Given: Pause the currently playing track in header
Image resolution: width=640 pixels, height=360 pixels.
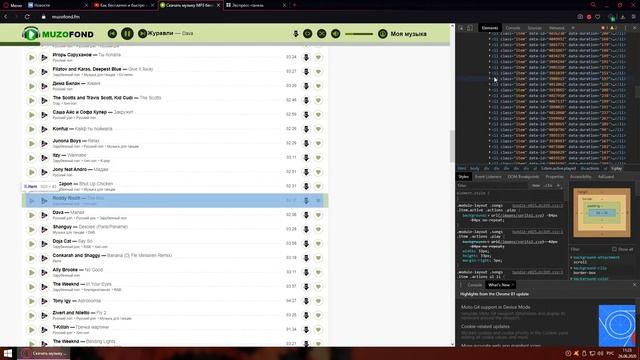Looking at the screenshot, I should click(x=127, y=33).
